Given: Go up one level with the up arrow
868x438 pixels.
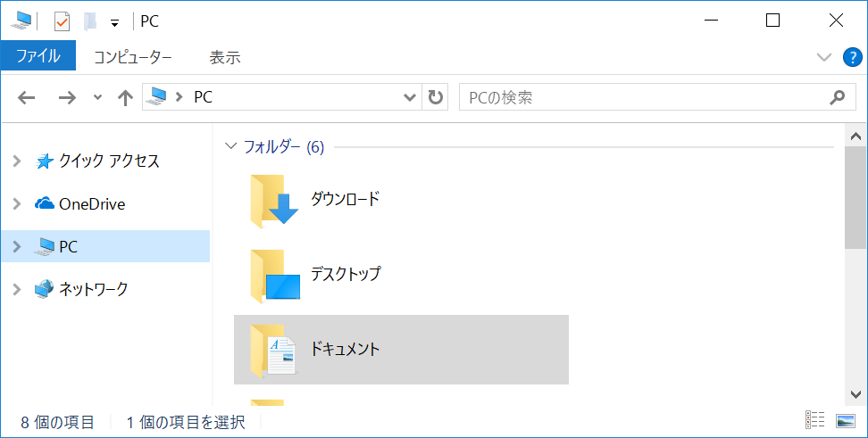Looking at the screenshot, I should [126, 98].
